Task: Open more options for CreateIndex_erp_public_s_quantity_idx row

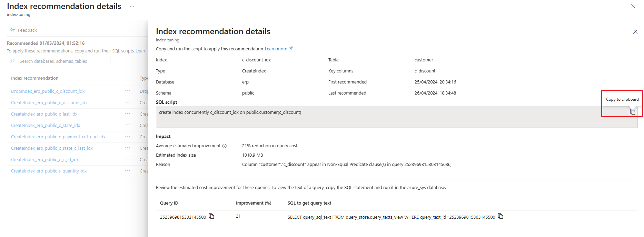Action: click(127, 171)
